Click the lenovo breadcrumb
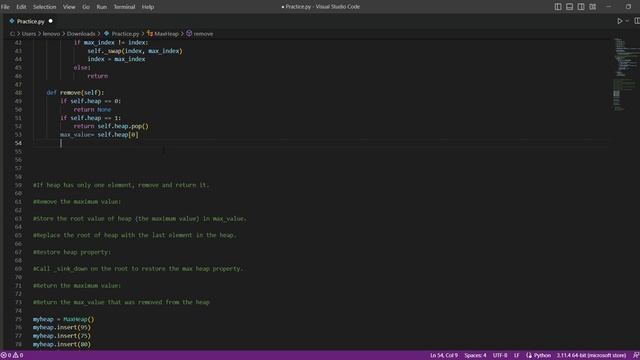This screenshot has height=360, width=640. [x=51, y=34]
